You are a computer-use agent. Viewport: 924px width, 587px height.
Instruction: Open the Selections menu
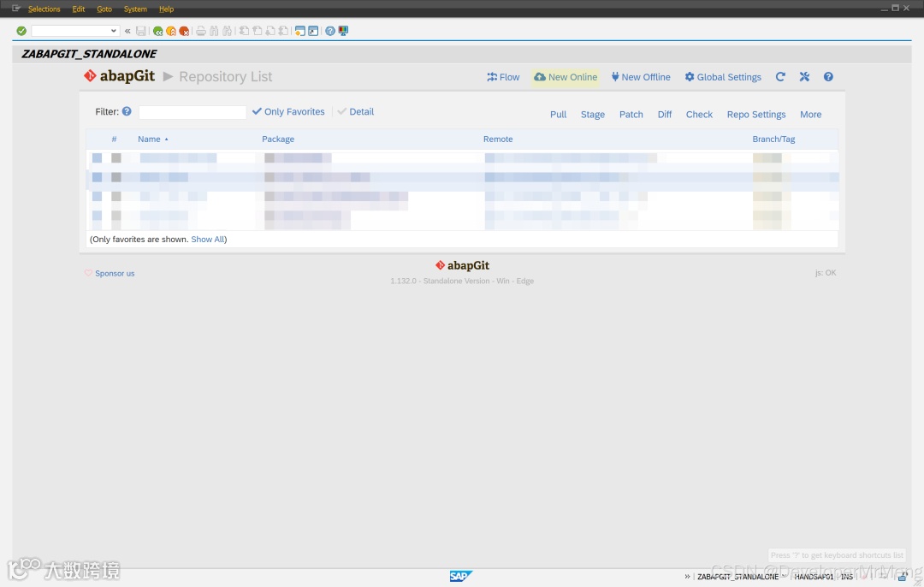click(x=44, y=9)
